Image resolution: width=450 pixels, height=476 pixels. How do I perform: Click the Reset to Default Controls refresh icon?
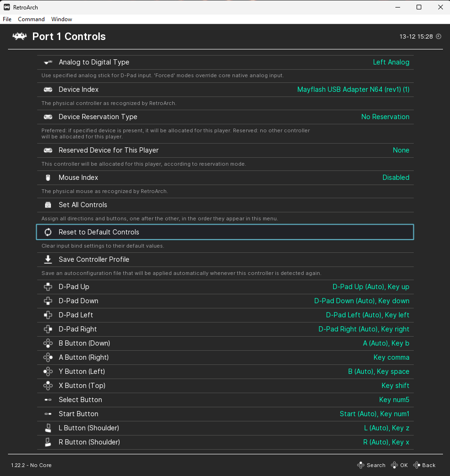48,232
